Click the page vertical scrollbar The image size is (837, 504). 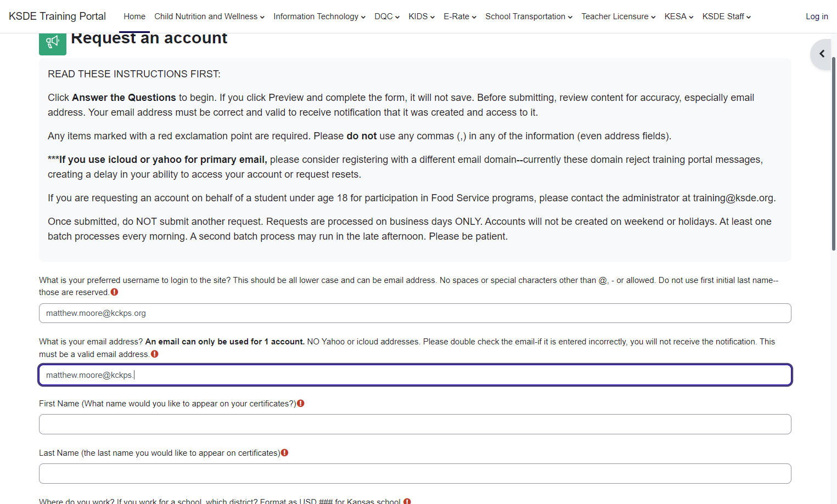coord(834,154)
